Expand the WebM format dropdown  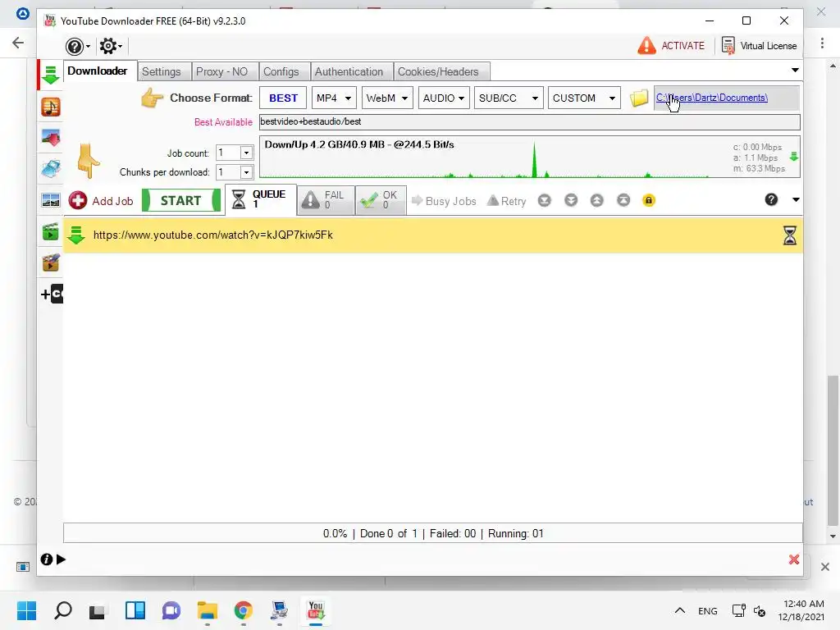387,98
